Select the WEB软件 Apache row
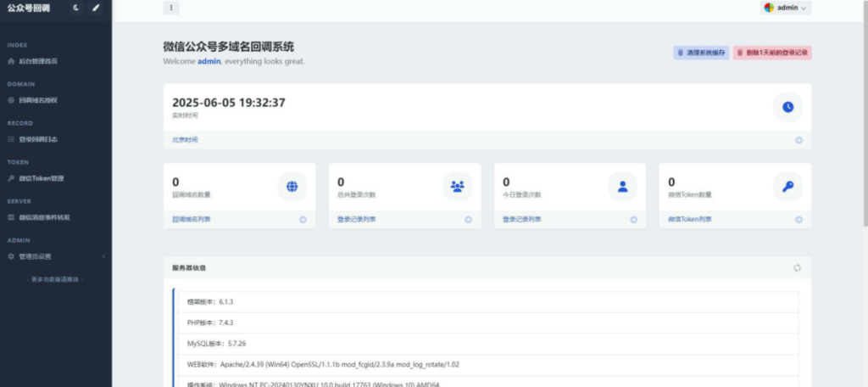The width and height of the screenshot is (868, 387). coord(488,365)
